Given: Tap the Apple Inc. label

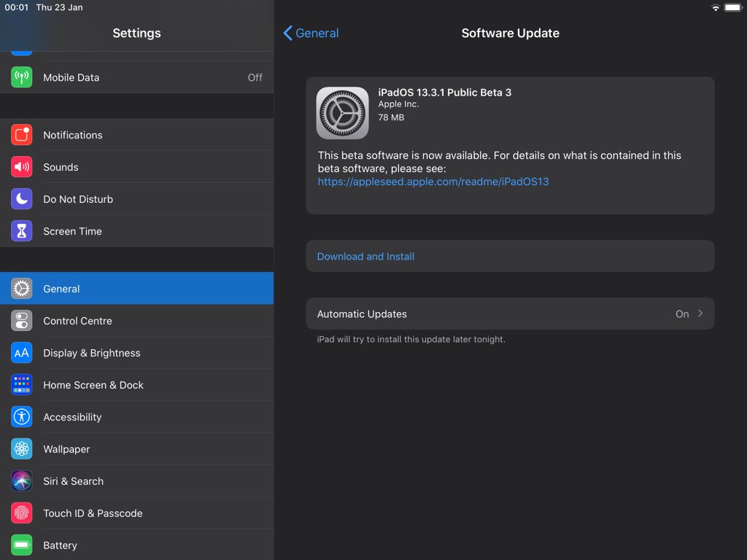Looking at the screenshot, I should point(398,104).
